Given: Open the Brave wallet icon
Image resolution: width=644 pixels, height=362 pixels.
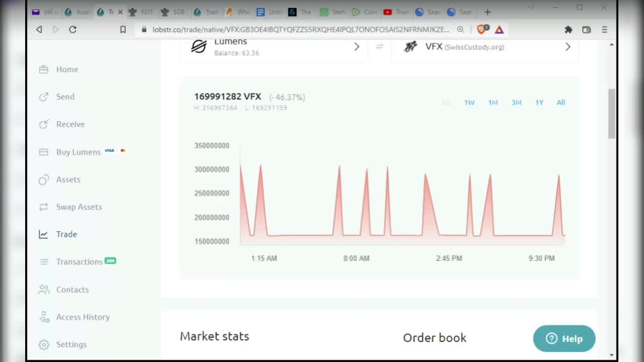Looking at the screenshot, I should coord(587,30).
